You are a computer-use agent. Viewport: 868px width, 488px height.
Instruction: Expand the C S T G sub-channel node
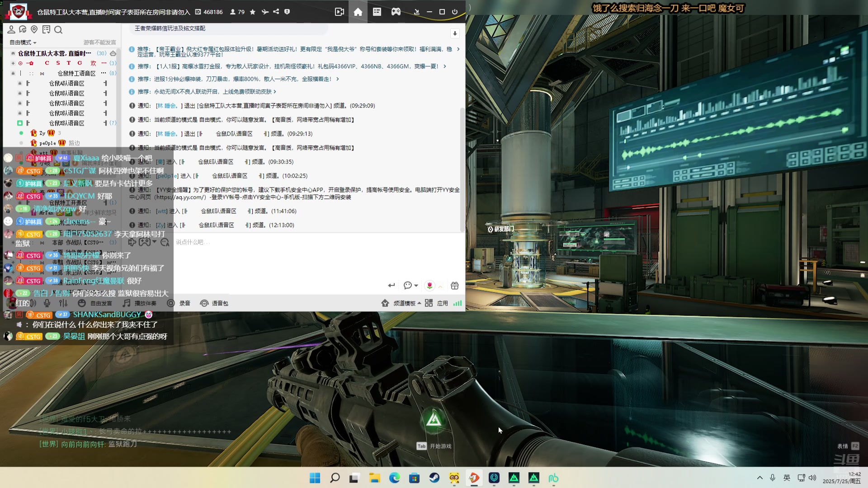tap(13, 63)
